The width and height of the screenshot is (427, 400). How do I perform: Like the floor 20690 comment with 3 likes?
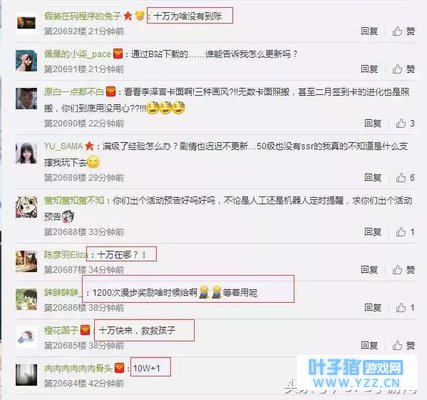(x=405, y=123)
